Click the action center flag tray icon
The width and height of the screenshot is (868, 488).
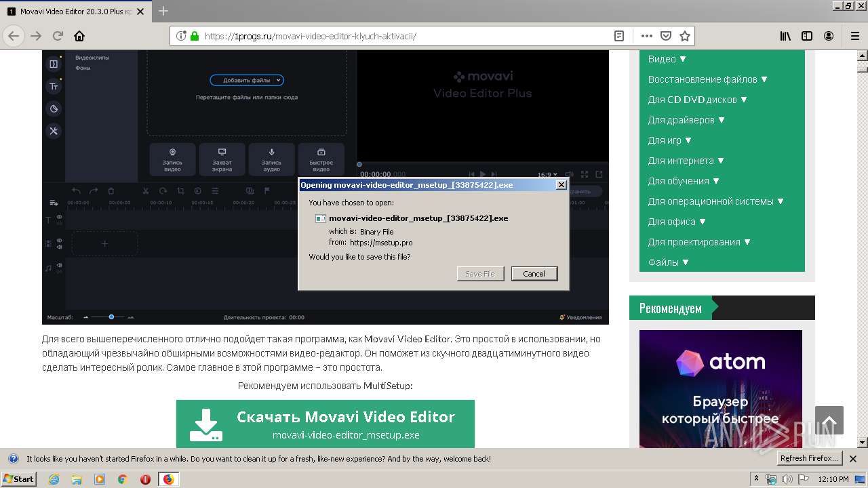click(x=804, y=479)
